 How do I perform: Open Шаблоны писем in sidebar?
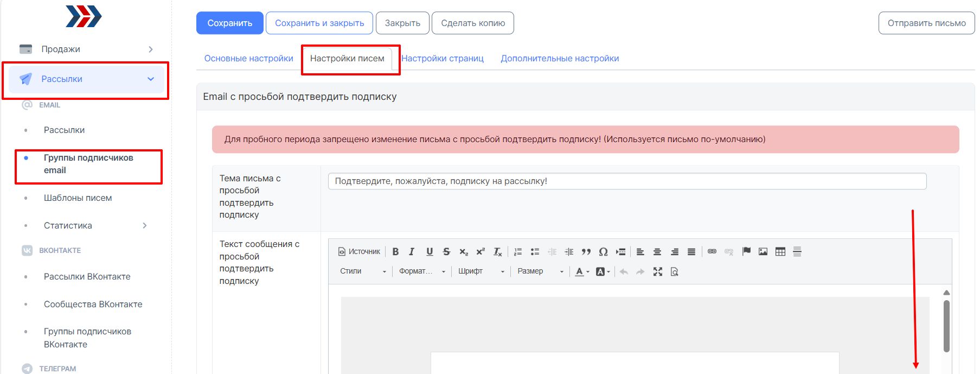point(78,198)
